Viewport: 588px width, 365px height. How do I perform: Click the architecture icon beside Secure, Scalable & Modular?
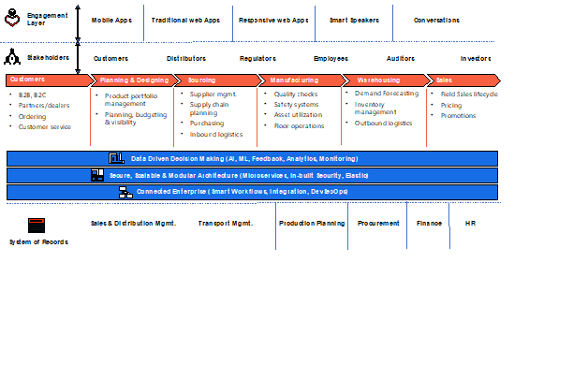(x=97, y=175)
